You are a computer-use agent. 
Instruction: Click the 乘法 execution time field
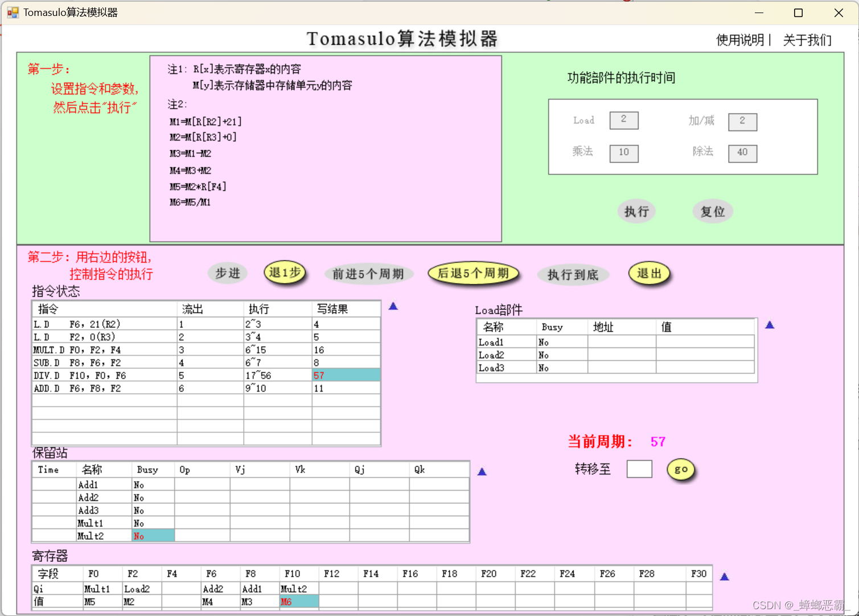coord(624,153)
